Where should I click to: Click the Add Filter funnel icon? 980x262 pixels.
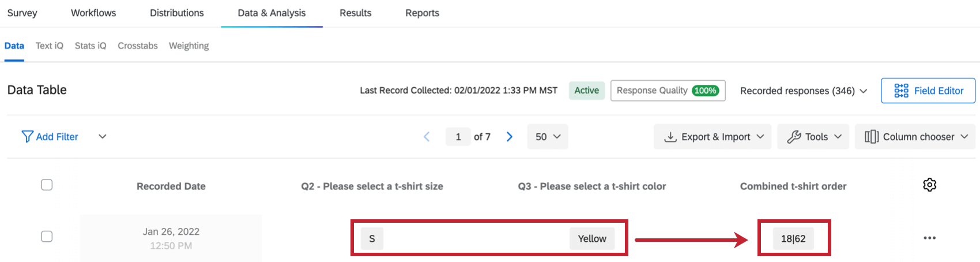coord(27,136)
